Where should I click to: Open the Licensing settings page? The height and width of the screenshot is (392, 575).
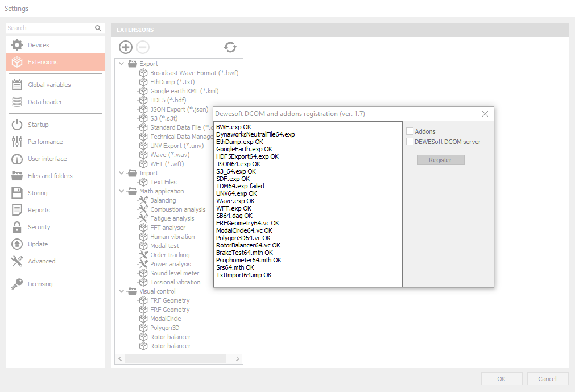[55, 284]
